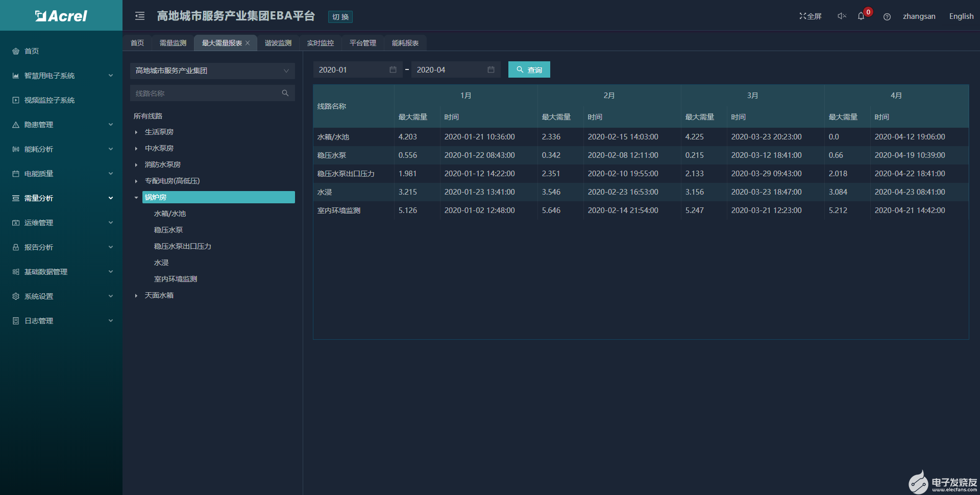Click the 4月 column header
The height and width of the screenshot is (495, 980).
click(896, 96)
